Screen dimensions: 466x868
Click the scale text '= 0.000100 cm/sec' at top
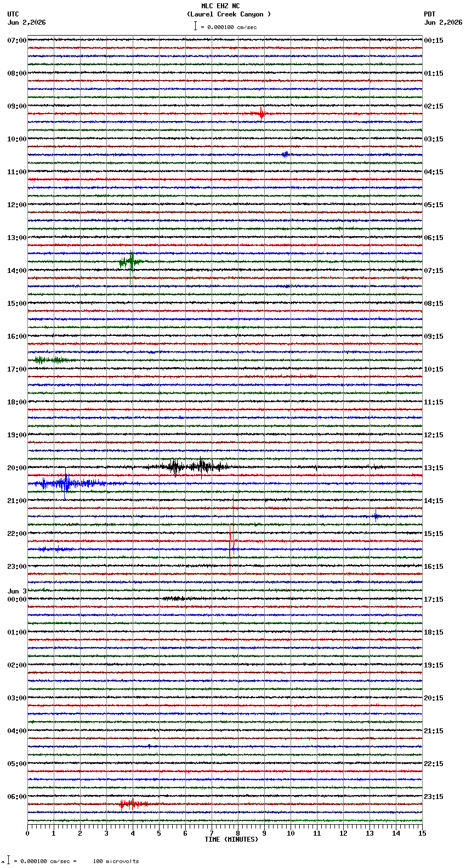pos(229,27)
